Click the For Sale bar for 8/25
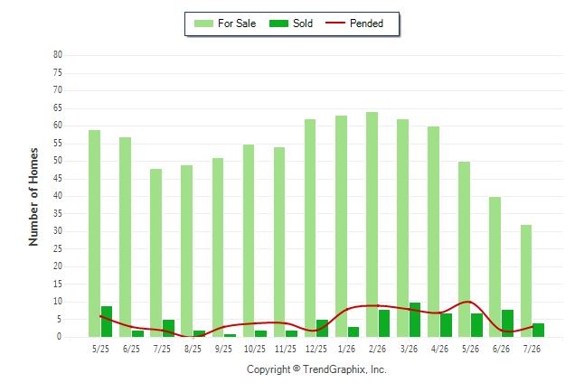Image resolution: width=584 pixels, height=392 pixels. (186, 251)
